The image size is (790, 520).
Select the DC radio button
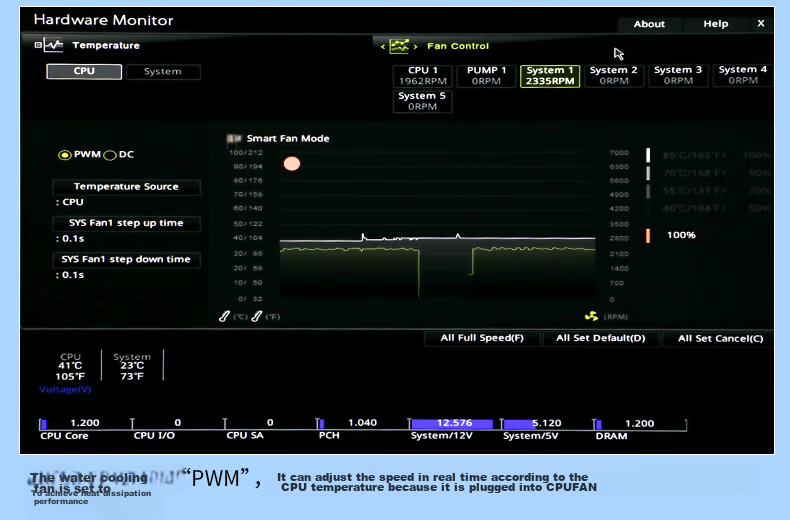coord(110,155)
